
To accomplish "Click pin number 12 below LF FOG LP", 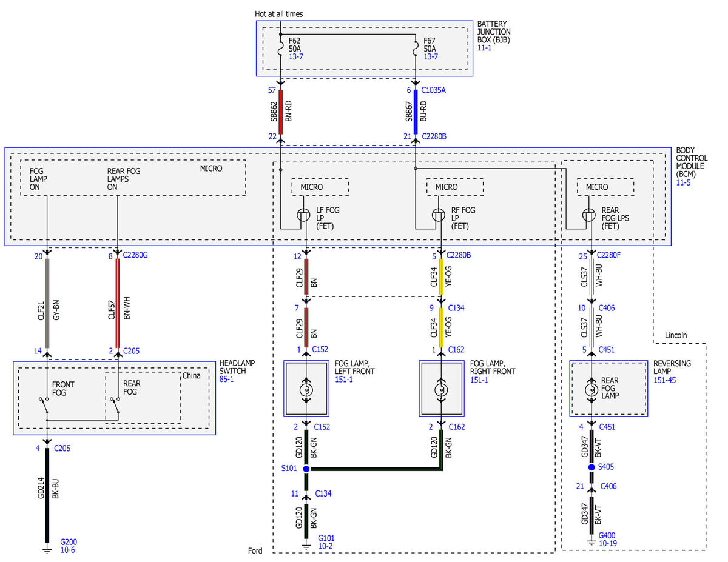I will click(298, 256).
